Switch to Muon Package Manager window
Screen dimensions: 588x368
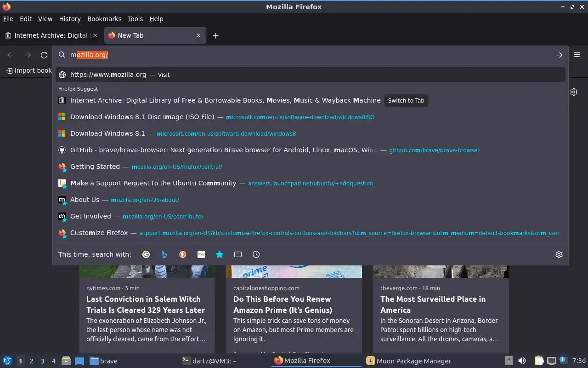tap(409, 361)
